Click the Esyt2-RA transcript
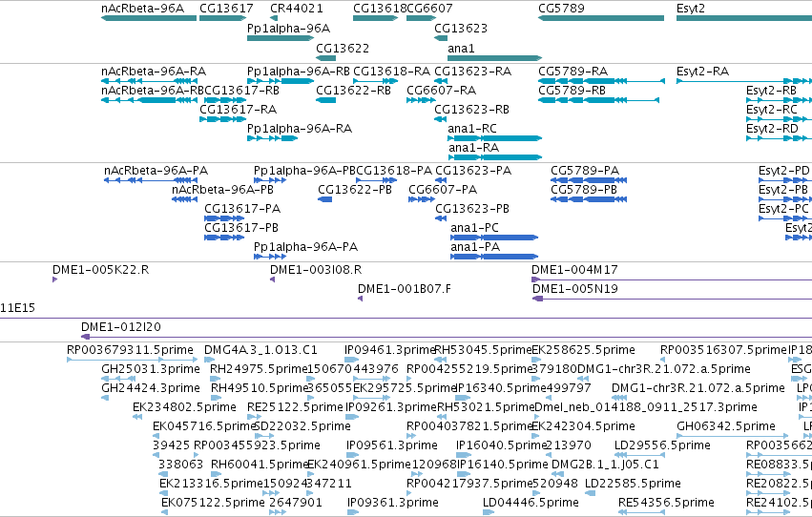Image resolution: width=812 pixels, height=517 pixels. [744, 81]
